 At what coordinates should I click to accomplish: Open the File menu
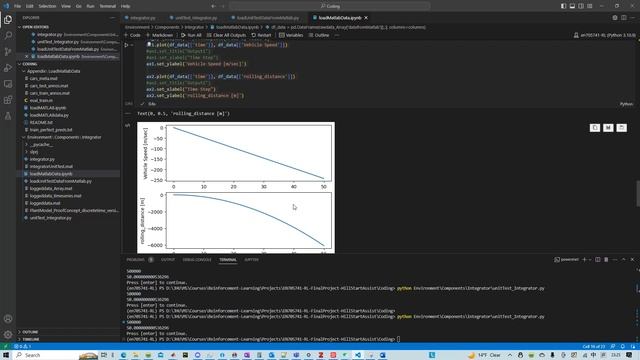pyautogui.click(x=18, y=6)
